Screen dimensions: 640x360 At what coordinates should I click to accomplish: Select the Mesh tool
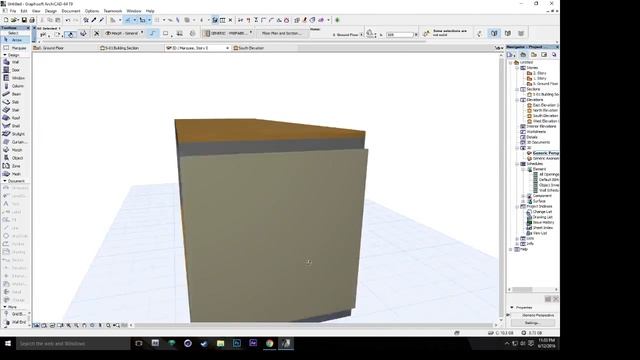point(16,174)
